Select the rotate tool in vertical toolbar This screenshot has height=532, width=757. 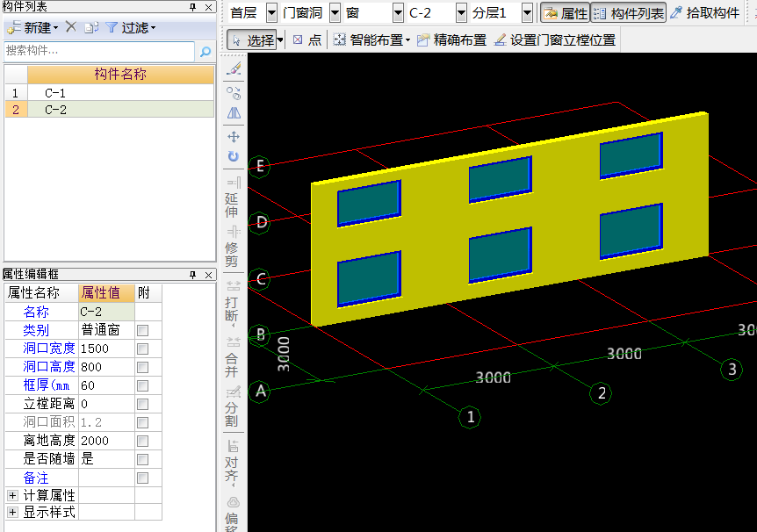234,156
